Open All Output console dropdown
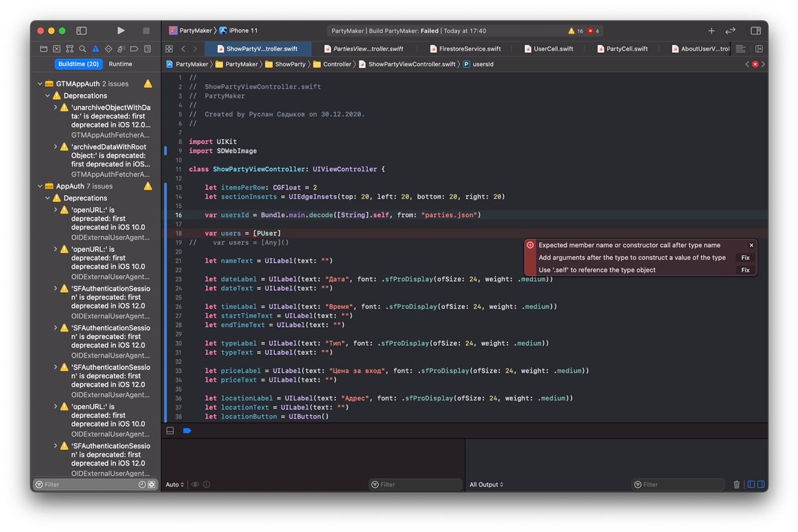 pos(486,485)
